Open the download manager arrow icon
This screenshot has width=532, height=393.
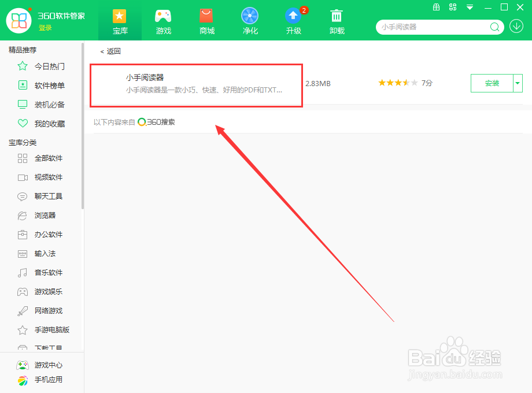(516, 27)
